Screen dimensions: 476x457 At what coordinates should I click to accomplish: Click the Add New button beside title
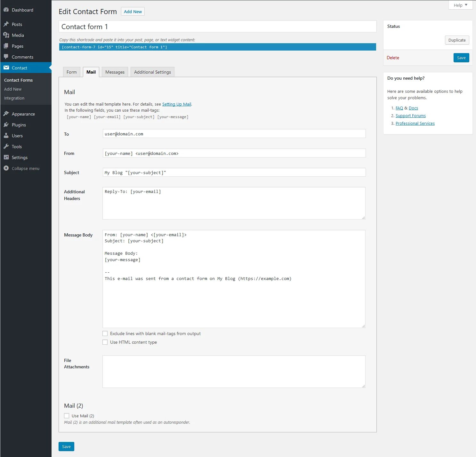coord(133,12)
